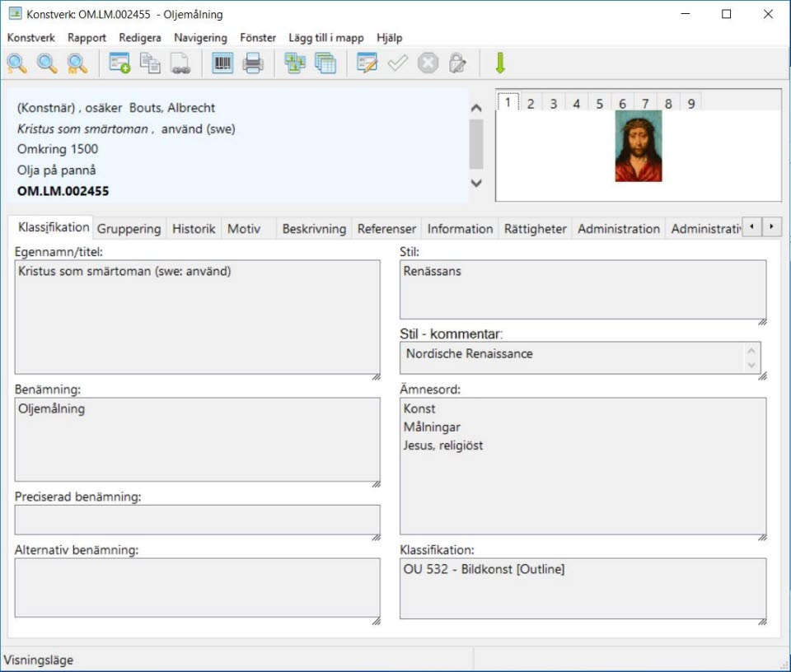The image size is (791, 672).
Task: Select image tab number 5
Action: click(x=599, y=104)
